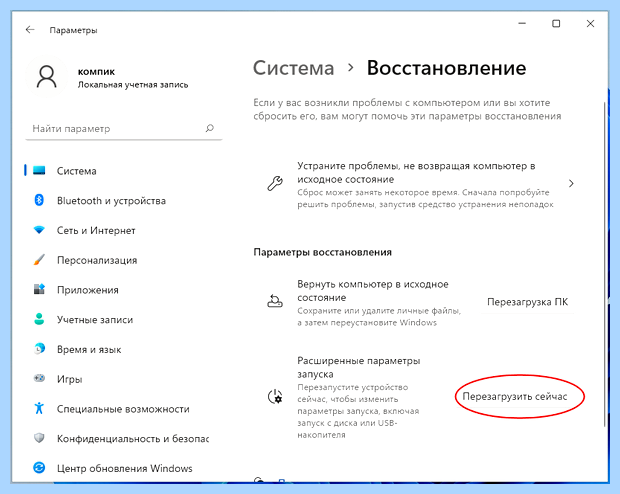The image size is (620, 494).
Task: Open Приложения settings page
Action: click(123, 290)
